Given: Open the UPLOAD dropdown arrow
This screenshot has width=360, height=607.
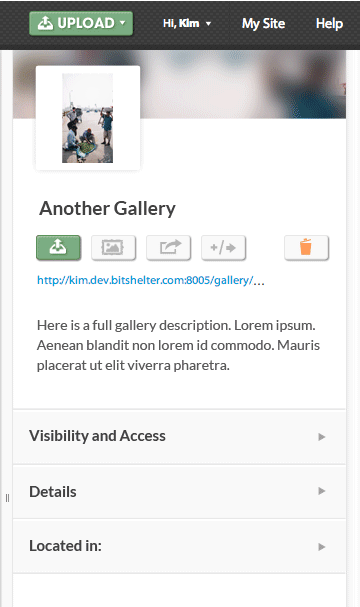Looking at the screenshot, I should 123,23.
